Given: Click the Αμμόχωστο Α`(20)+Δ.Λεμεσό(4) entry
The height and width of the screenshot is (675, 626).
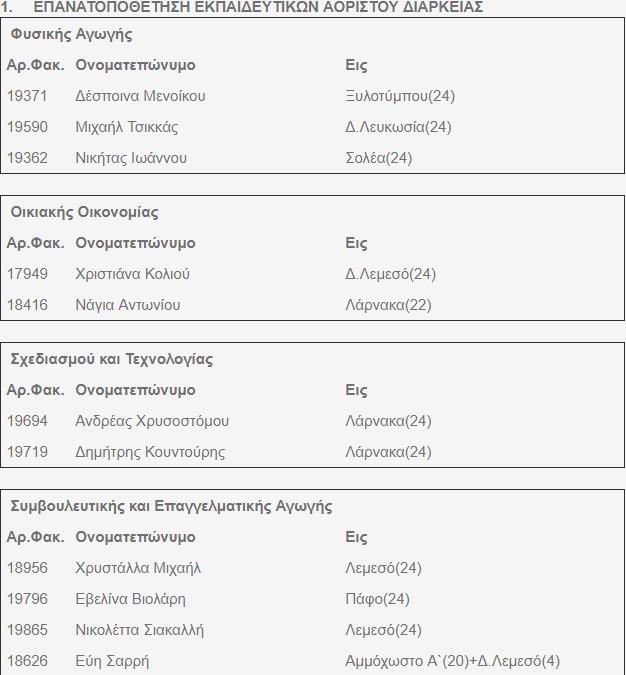Looking at the screenshot, I should pyautogui.click(x=452, y=661).
